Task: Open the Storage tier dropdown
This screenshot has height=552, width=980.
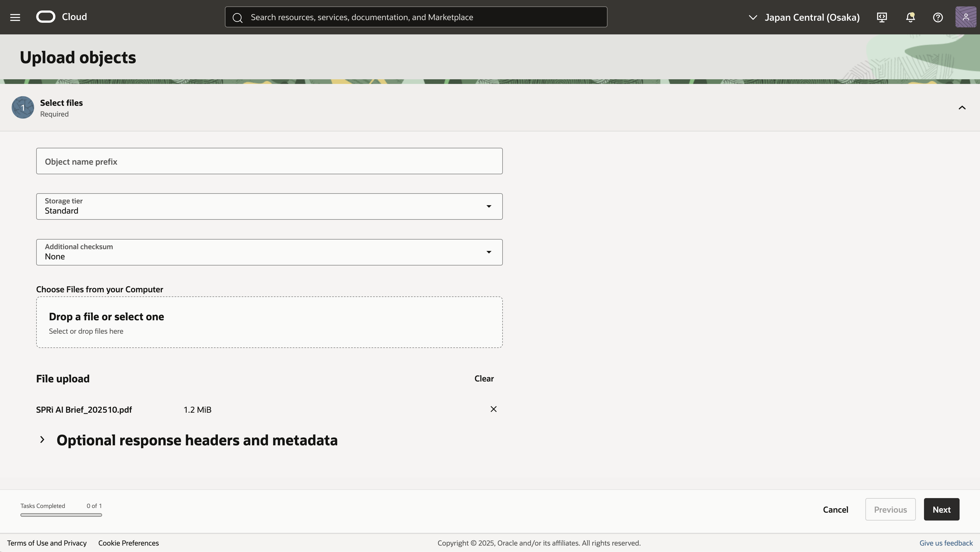Action: pyautogui.click(x=269, y=206)
